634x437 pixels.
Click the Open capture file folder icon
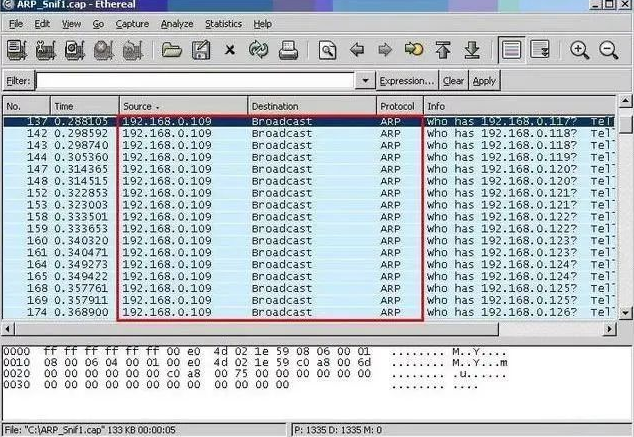click(172, 49)
